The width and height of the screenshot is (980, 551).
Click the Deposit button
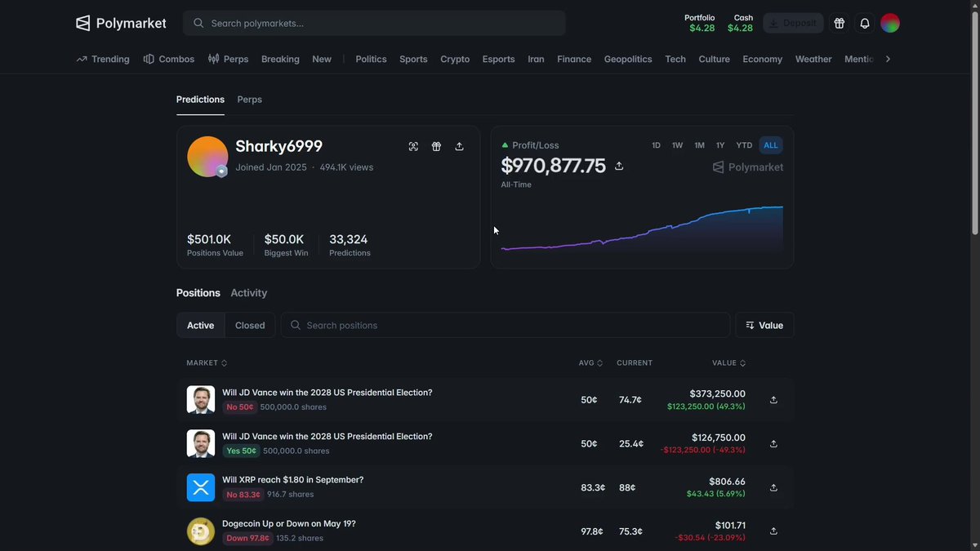coord(793,23)
